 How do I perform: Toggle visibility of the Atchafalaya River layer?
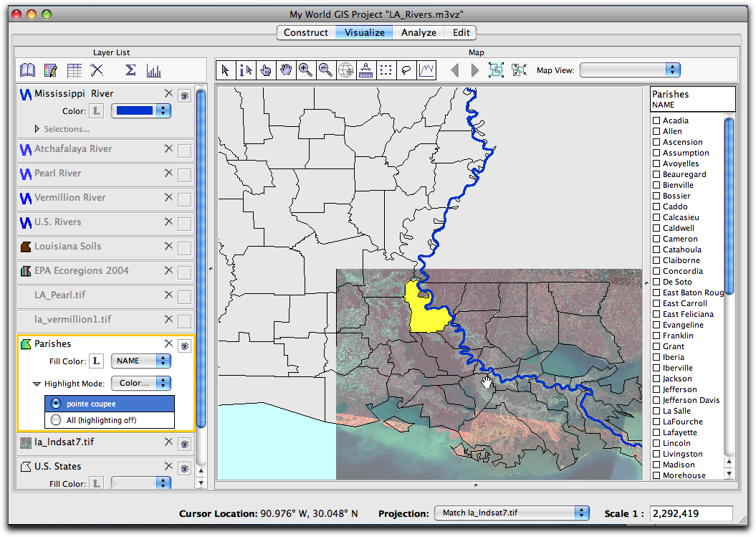tap(184, 151)
